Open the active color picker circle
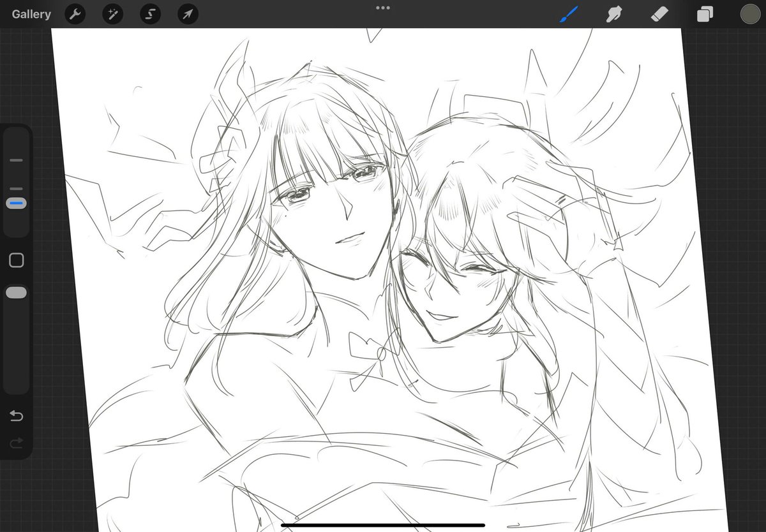This screenshot has height=532, width=766. 750,14
